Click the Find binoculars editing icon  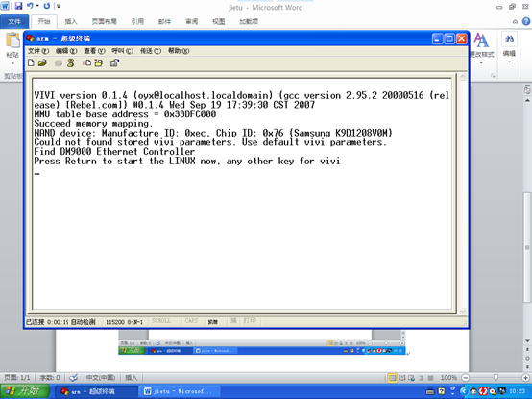click(x=509, y=39)
